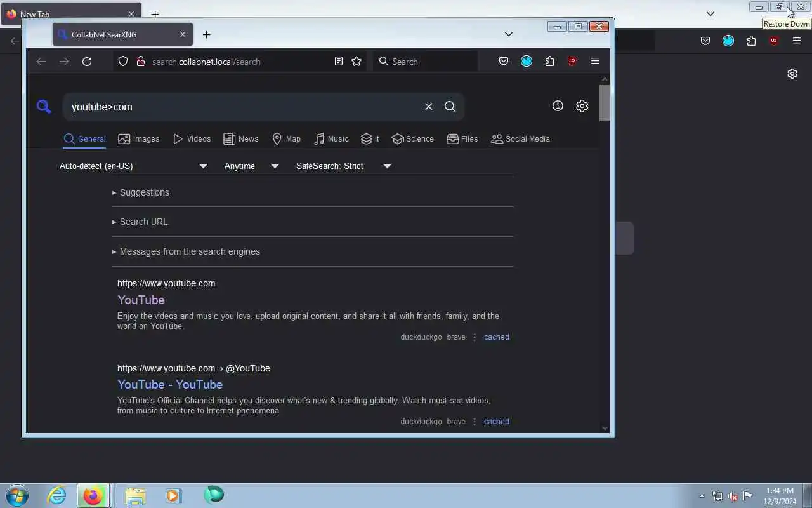Open hamburger menu in background window

(797, 41)
